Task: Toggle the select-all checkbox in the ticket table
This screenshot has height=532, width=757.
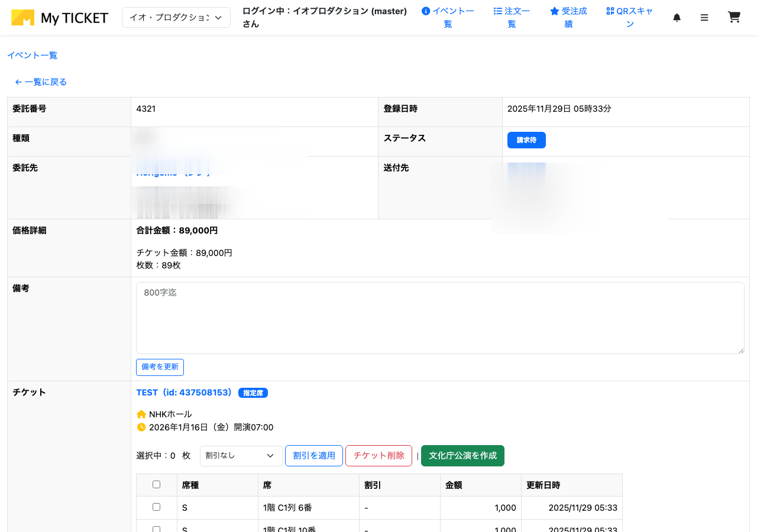Action: 156,484
